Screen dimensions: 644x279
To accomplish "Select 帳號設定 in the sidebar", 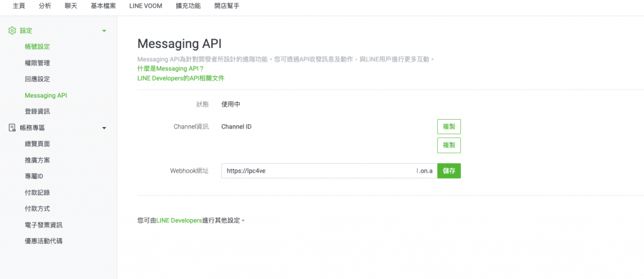I will pos(37,47).
